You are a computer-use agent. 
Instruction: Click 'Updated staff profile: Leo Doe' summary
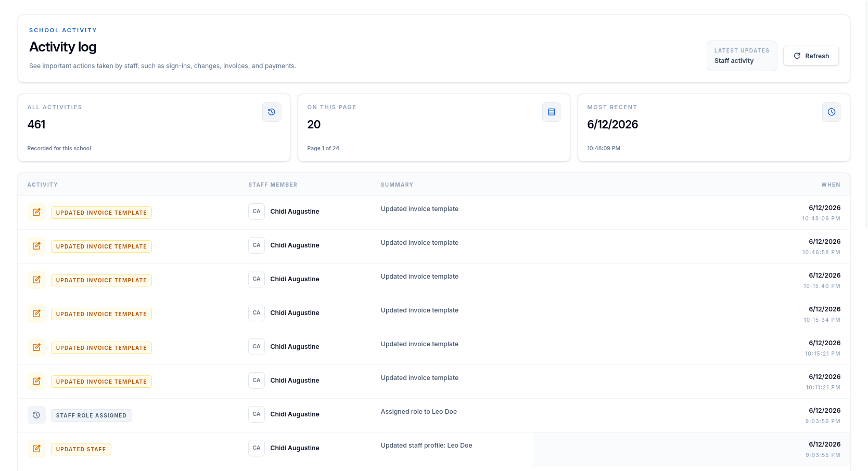(427, 446)
